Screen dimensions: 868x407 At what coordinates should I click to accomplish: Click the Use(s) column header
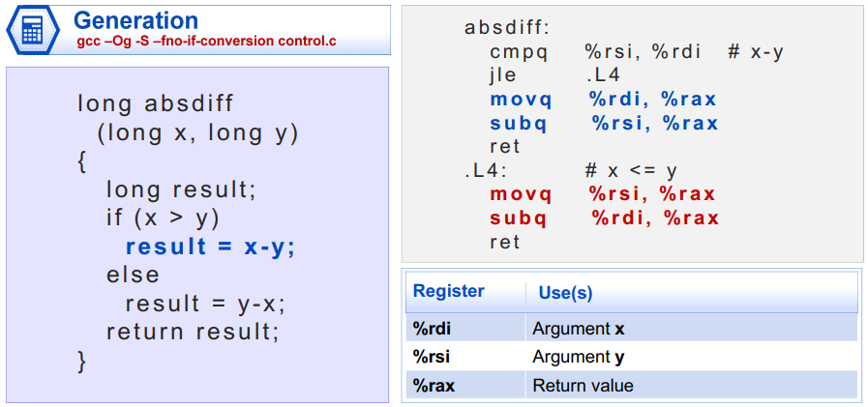coord(565,294)
